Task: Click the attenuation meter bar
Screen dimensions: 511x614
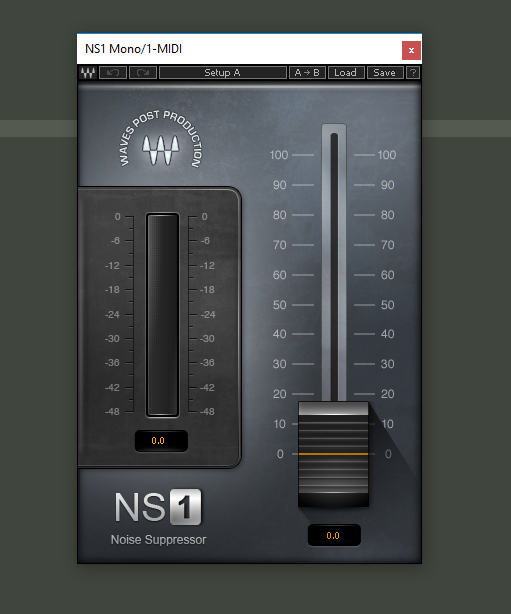Action: tap(163, 315)
